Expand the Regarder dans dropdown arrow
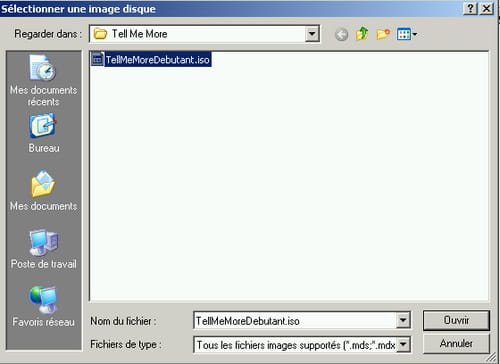The width and height of the screenshot is (500, 364). [312, 34]
